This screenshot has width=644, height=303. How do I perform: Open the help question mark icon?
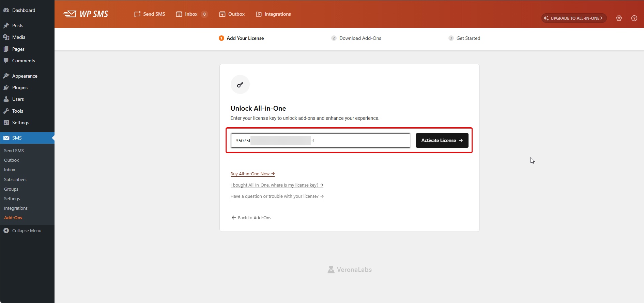(634, 18)
